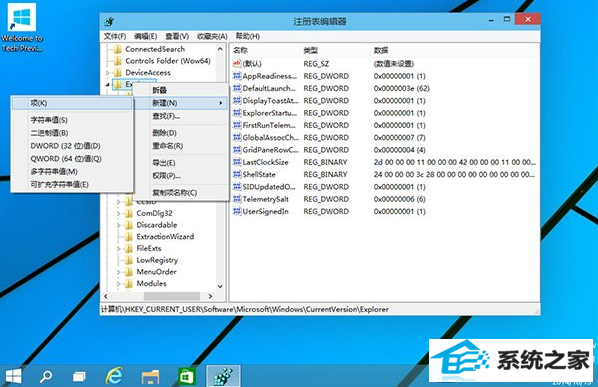This screenshot has height=387, width=598.
Task: Click the DisplayToastAt value icon
Action: click(x=237, y=101)
